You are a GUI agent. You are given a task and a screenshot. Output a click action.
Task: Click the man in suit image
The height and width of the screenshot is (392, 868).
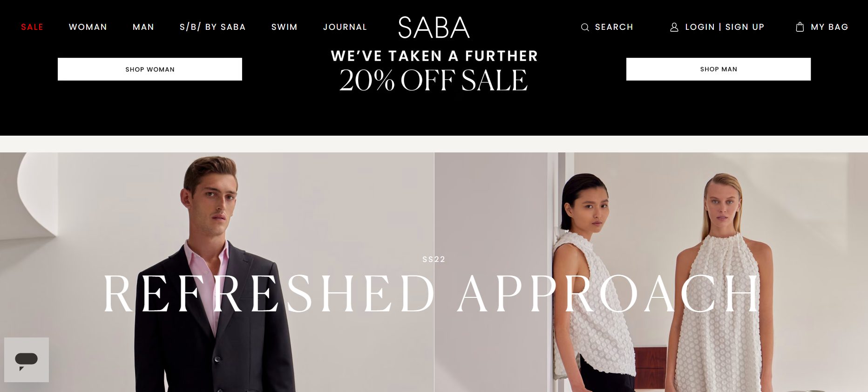click(217, 272)
